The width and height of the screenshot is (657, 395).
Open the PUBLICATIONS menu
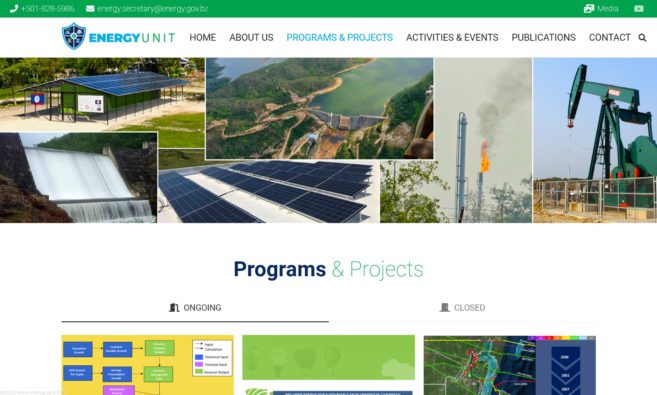(x=543, y=38)
